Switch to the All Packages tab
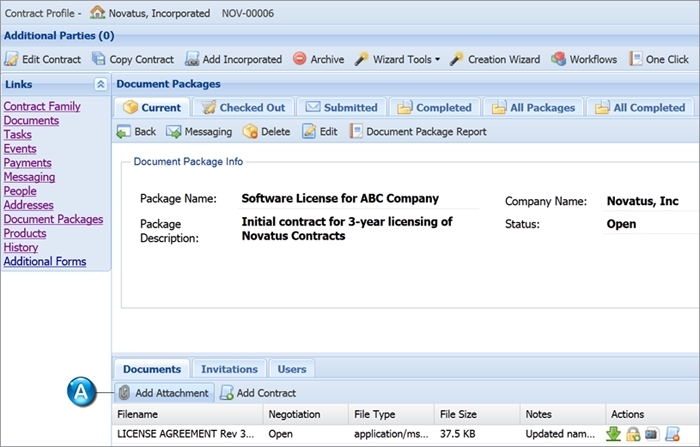The height and width of the screenshot is (447, 700). click(x=533, y=108)
